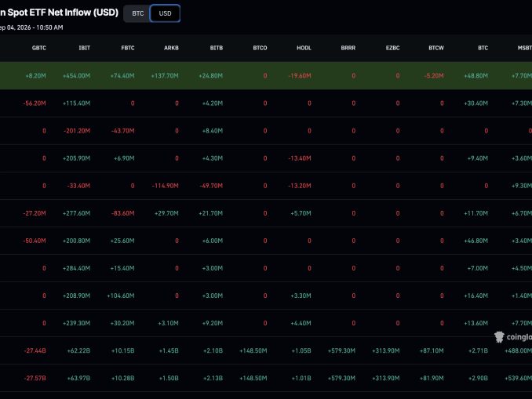
Task: Click the FBTC column header
Action: pos(128,48)
